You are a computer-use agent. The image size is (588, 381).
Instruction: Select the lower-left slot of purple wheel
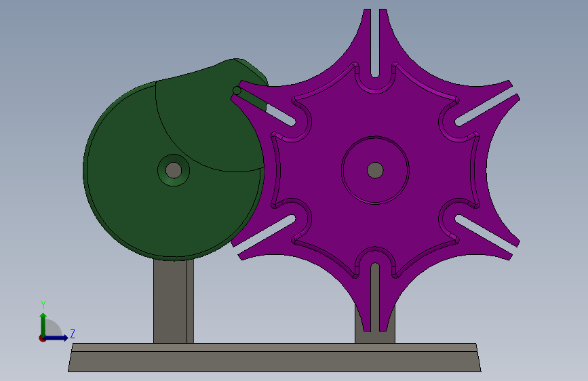265,233
